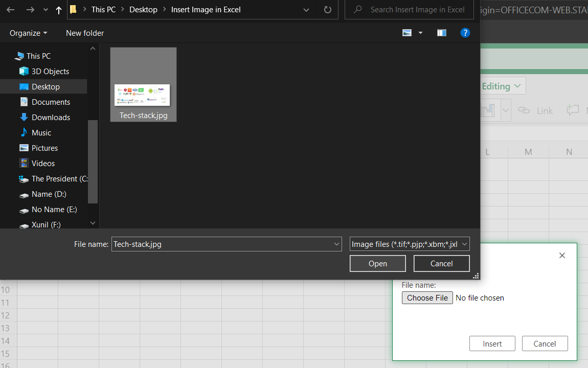Go forward using the forward arrow
This screenshot has width=588, height=368.
pyautogui.click(x=30, y=10)
